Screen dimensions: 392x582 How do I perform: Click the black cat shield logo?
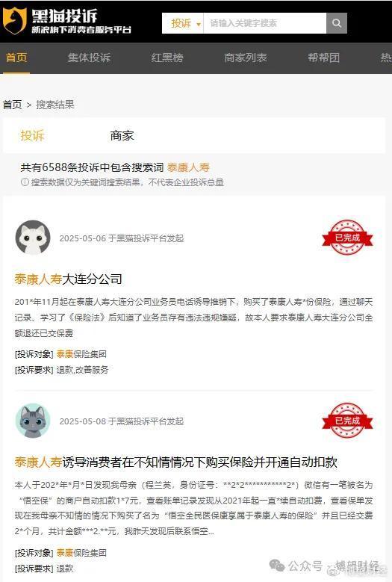tap(14, 21)
